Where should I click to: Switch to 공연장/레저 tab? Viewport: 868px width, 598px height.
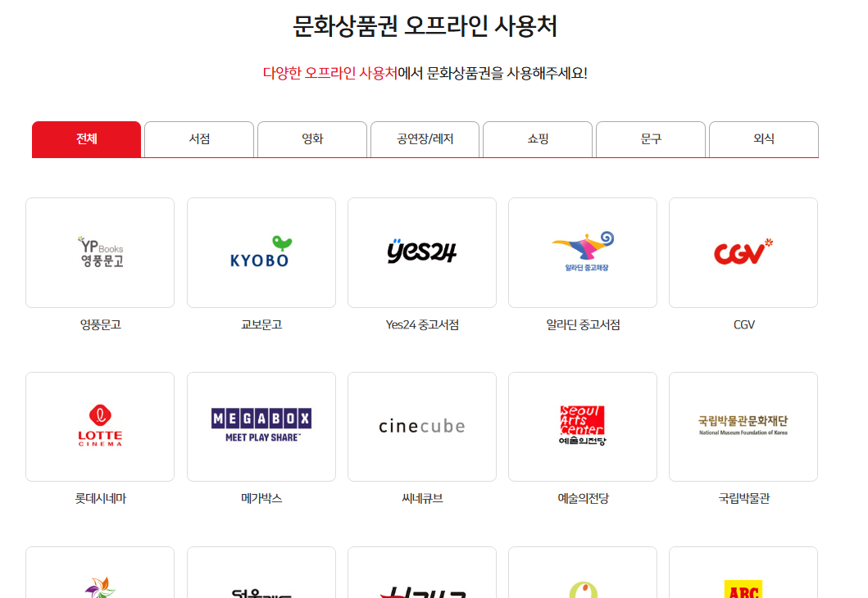425,139
